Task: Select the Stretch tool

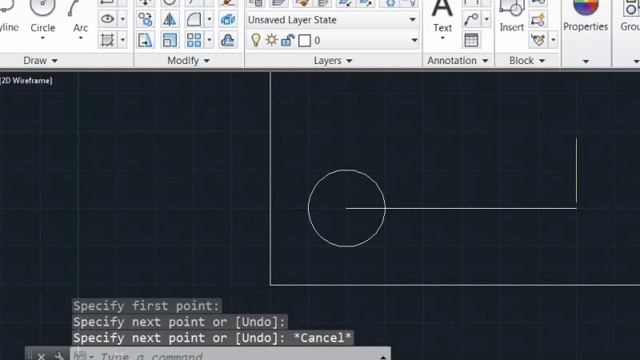Action: pos(145,40)
